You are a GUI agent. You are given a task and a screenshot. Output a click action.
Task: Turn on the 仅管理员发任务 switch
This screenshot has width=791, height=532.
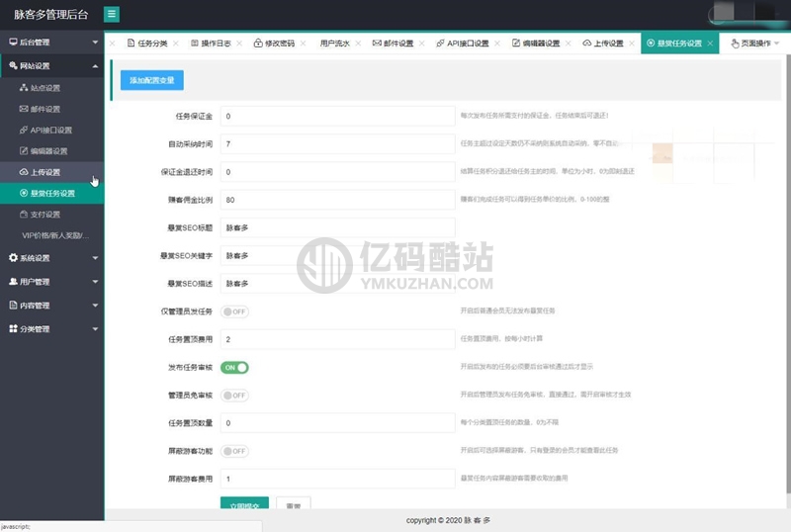(x=234, y=311)
